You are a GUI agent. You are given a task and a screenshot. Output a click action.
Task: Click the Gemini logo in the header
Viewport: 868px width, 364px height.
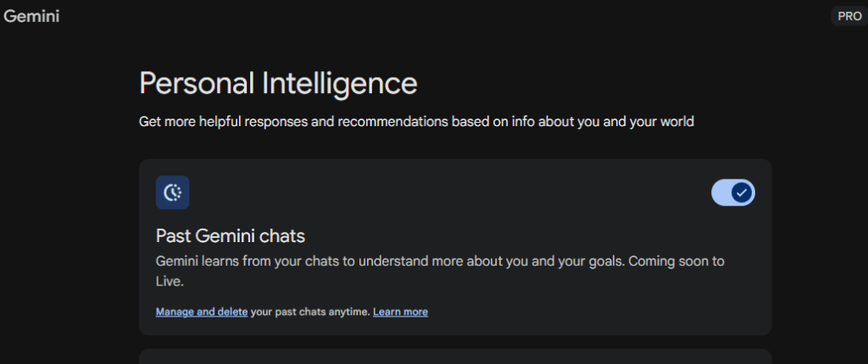31,16
